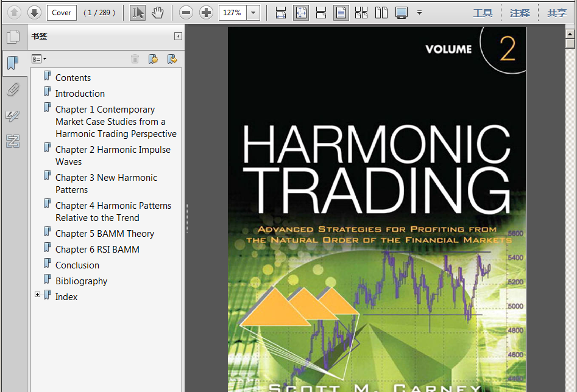Open the toolbar overflow dropdown arrow
The width and height of the screenshot is (577, 392).
[x=419, y=13]
